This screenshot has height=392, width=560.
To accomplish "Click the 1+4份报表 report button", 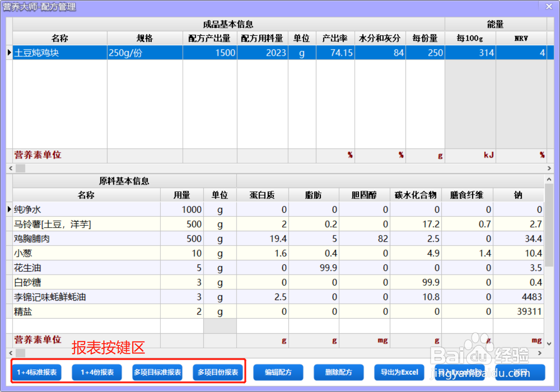I will [97, 372].
